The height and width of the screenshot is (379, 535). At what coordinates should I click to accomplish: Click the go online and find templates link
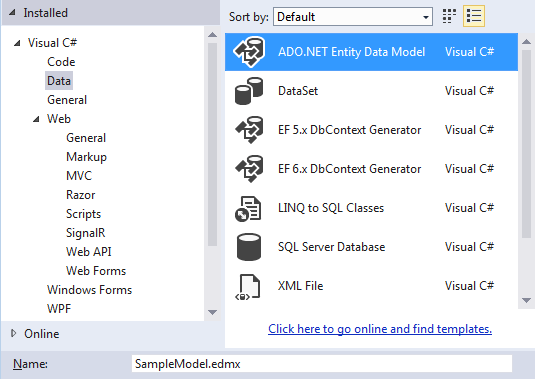[x=380, y=329]
